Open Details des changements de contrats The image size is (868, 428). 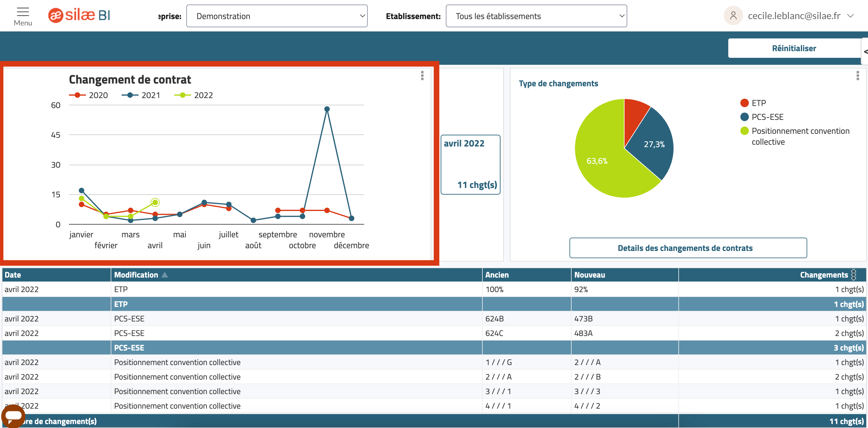(x=688, y=248)
